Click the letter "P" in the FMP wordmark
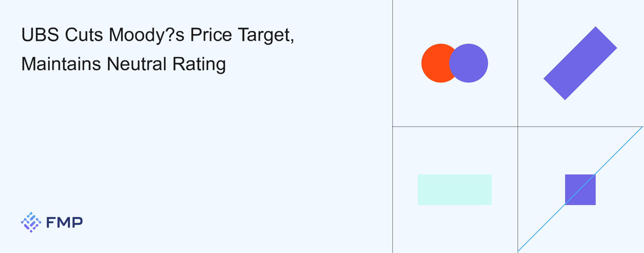 78,222
